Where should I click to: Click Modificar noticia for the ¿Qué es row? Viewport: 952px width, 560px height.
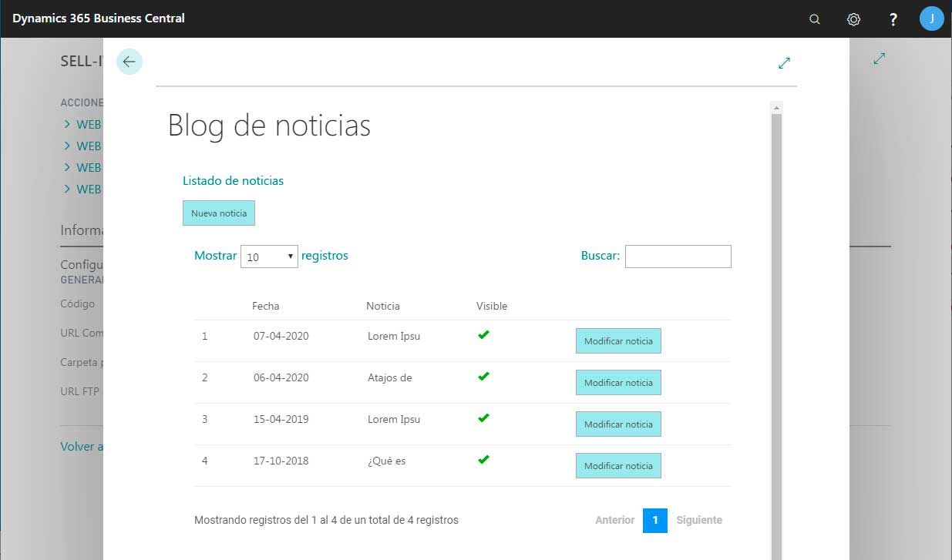tap(618, 466)
